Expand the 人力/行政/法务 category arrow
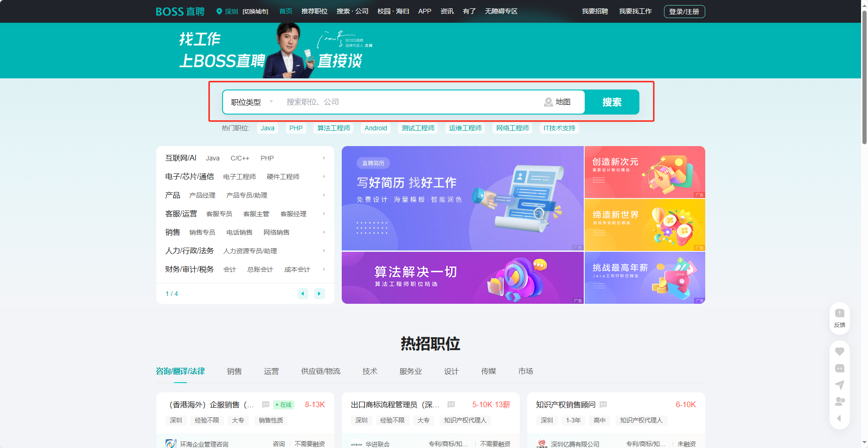 324,251
